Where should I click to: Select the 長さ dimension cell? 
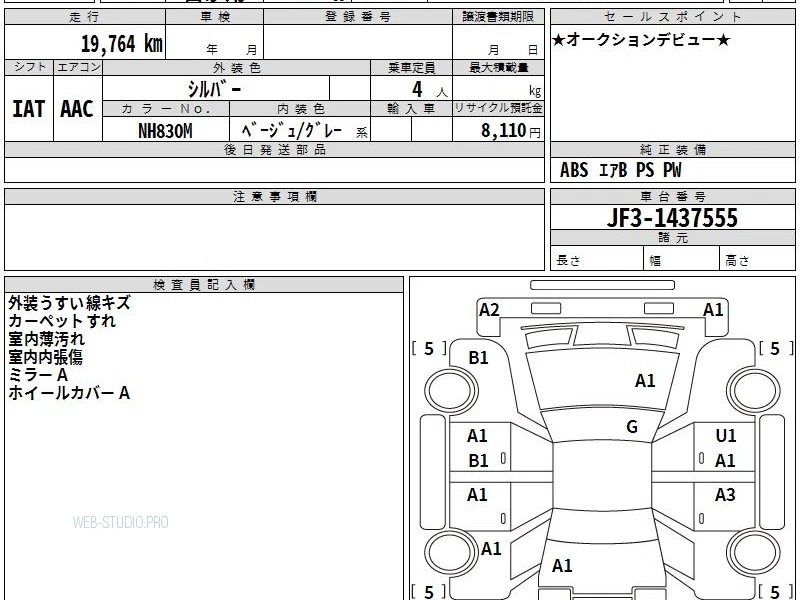coord(596,258)
